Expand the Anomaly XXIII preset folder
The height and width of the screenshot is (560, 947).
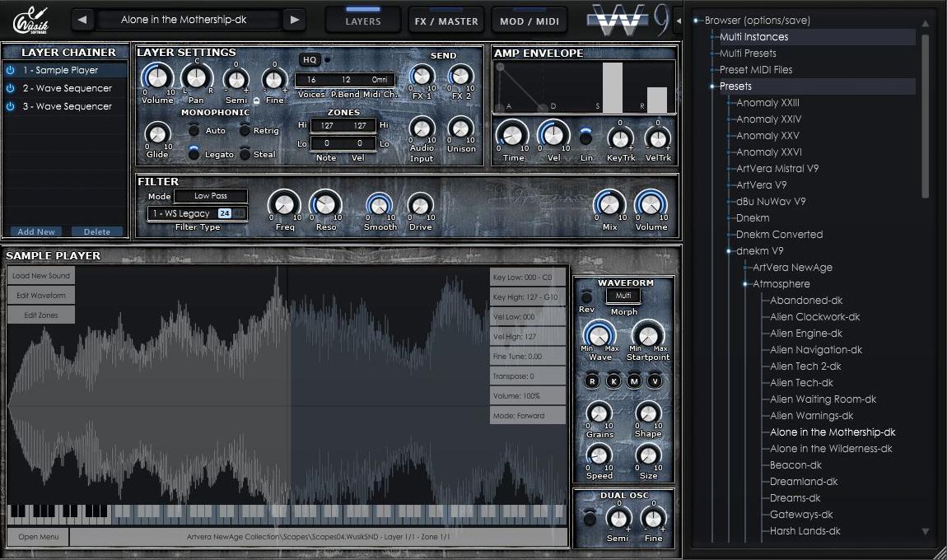point(729,103)
